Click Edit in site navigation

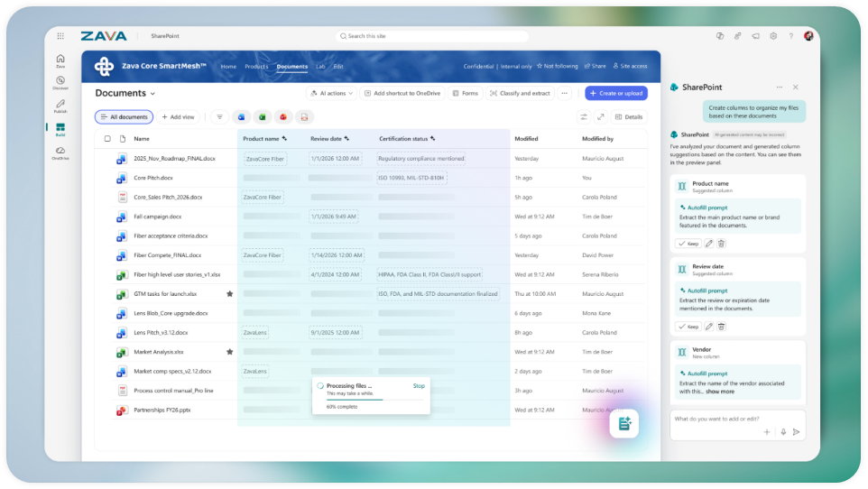338,67
